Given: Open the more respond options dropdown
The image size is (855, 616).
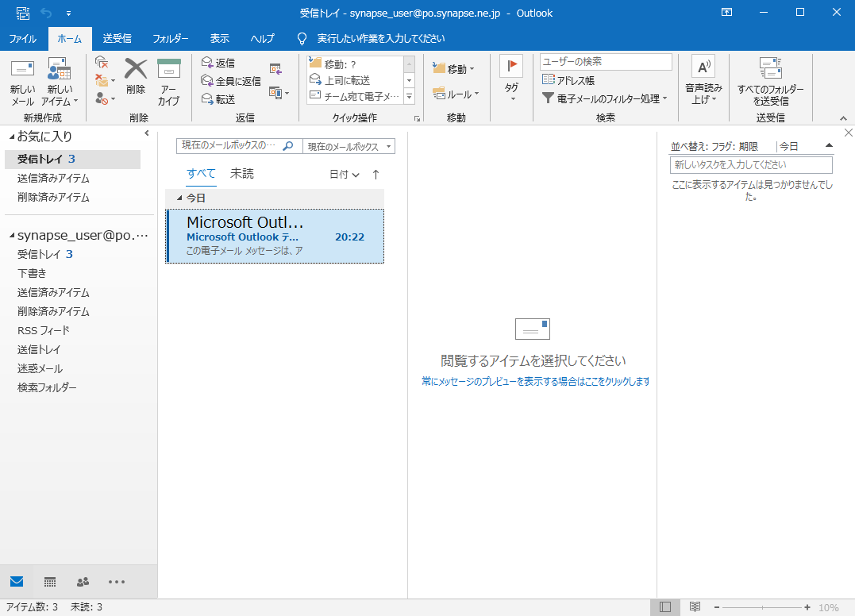Looking at the screenshot, I should pyautogui.click(x=279, y=93).
